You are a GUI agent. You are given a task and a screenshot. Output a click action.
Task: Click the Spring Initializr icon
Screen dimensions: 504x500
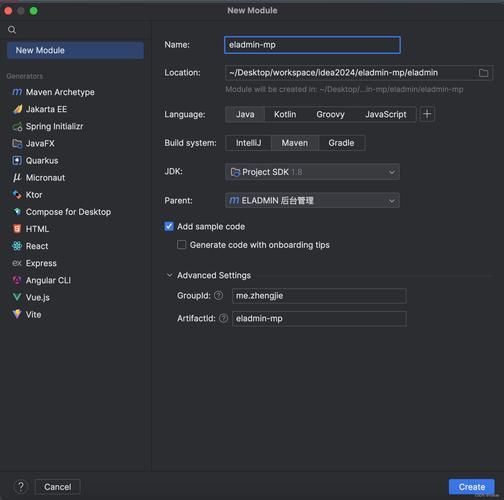click(17, 127)
